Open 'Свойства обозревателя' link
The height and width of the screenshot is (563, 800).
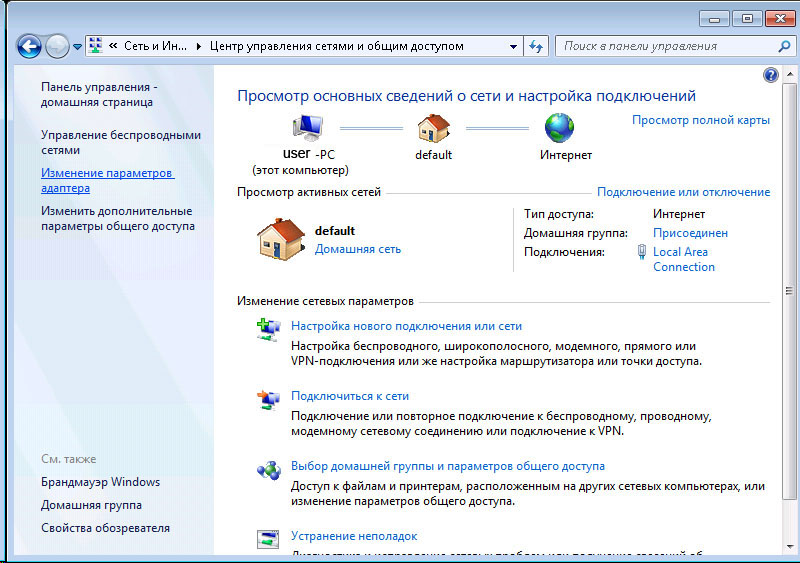[106, 528]
